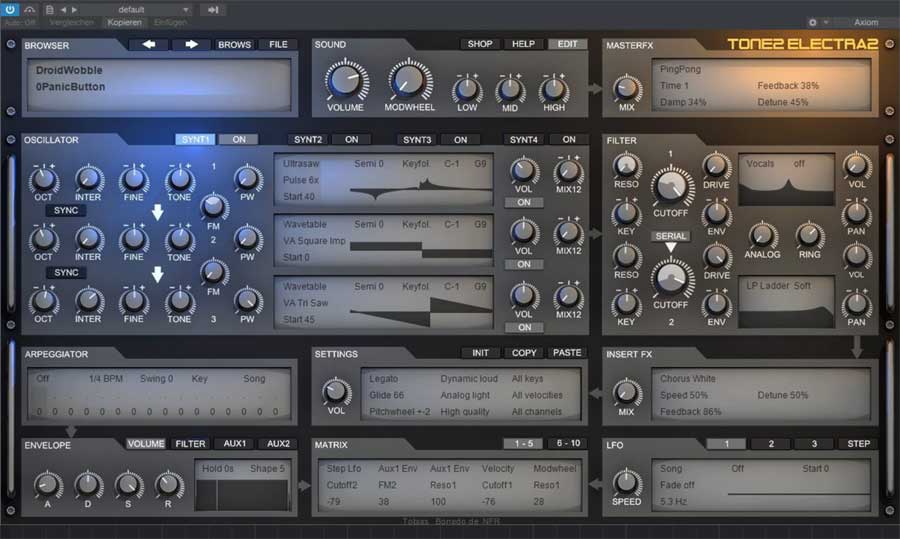This screenshot has width=900, height=539.
Task: Toggle SYNT4 ON switch
Action: (x=569, y=139)
